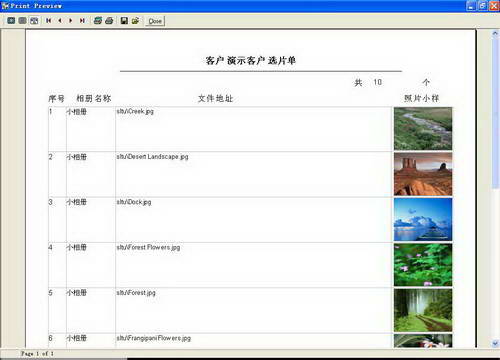
Task: Click the Forest Flowers photo thumbnail
Action: 423,265
